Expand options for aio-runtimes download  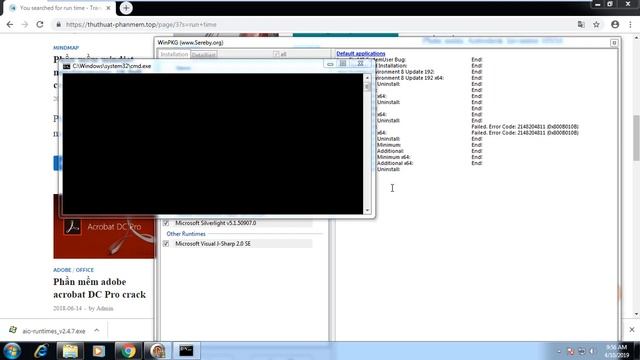97,330
